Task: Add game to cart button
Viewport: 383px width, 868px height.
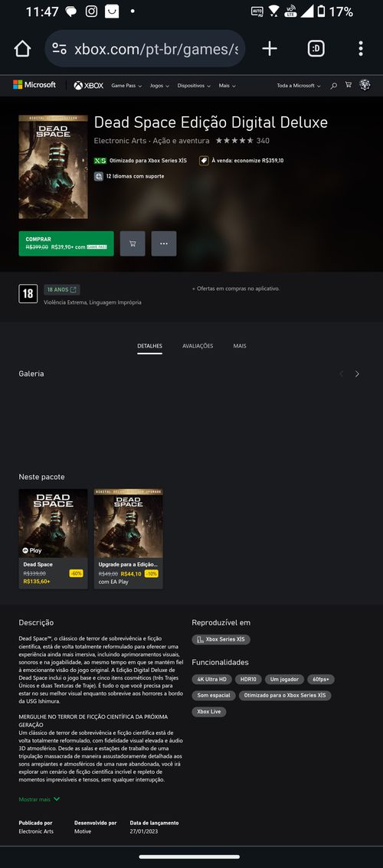Action: [133, 243]
